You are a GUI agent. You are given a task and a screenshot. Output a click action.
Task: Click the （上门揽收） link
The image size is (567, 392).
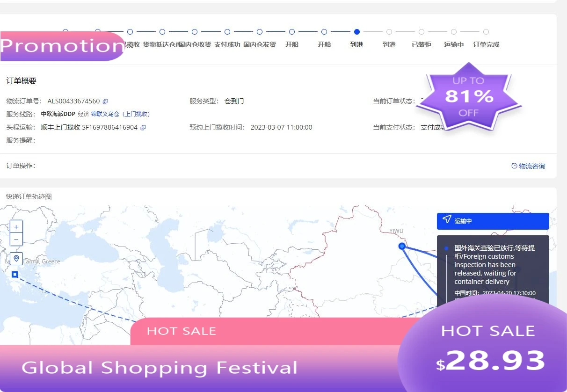(x=135, y=114)
